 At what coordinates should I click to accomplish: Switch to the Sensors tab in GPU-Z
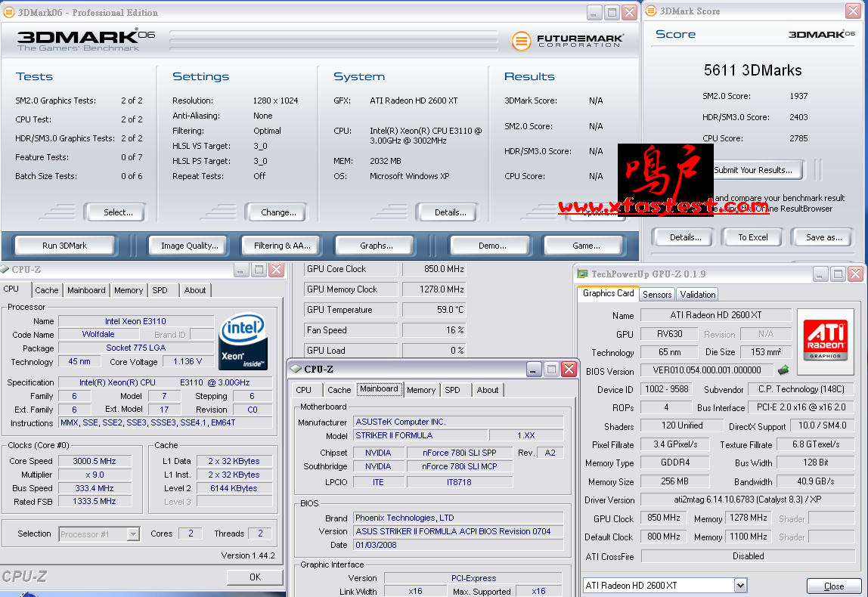point(657,295)
